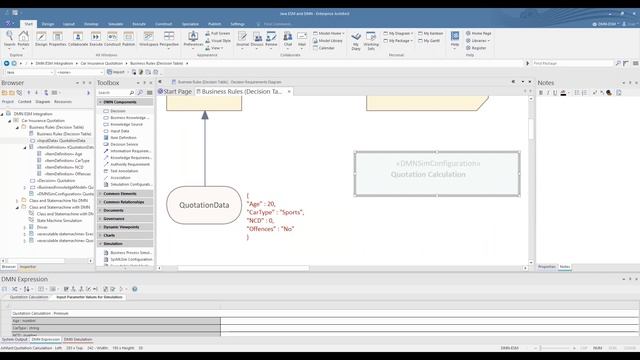Toggle the Calendar option
Viewport: 640px width, 360px height.
pos(324,48)
